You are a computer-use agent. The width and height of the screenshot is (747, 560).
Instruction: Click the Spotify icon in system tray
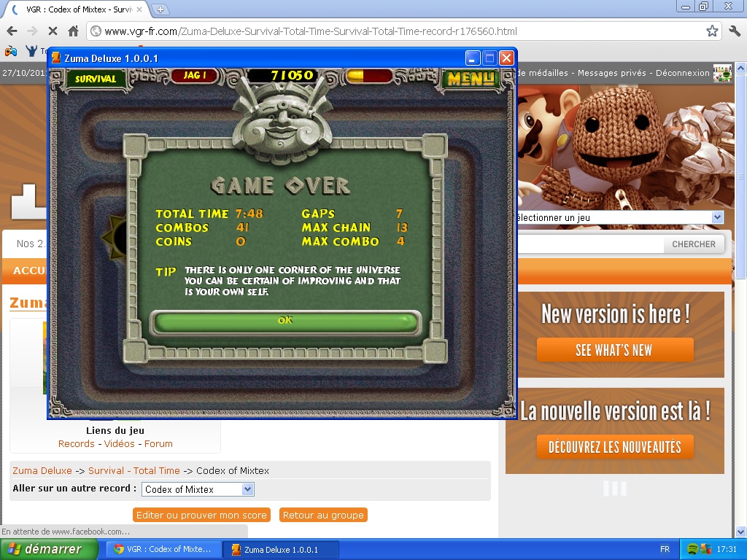click(692, 549)
